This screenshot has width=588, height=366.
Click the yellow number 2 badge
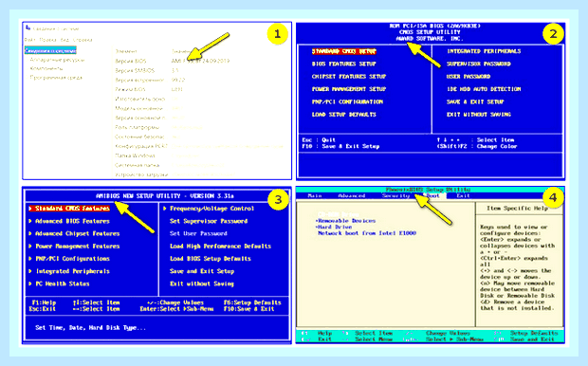553,34
